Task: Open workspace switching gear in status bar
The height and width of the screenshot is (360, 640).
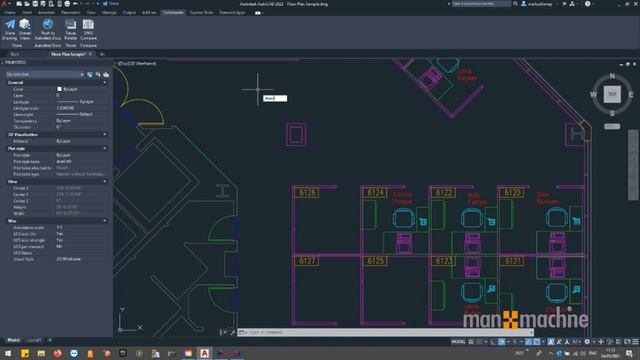Action: coord(587,342)
